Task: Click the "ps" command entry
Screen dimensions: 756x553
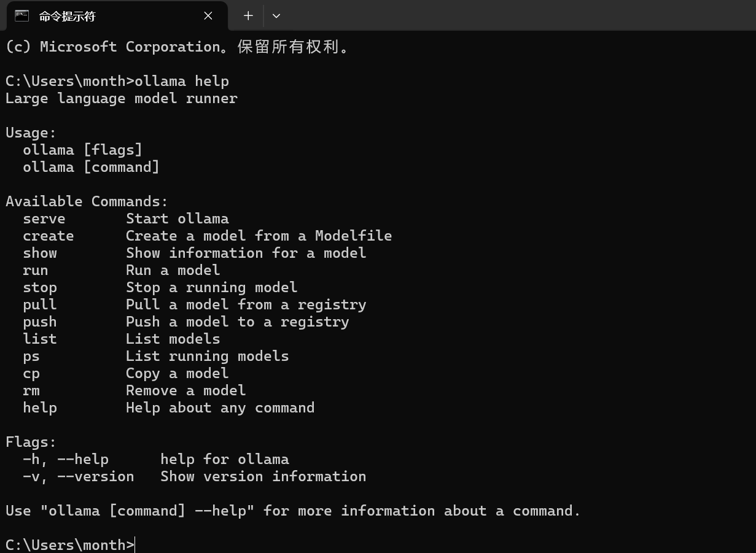Action: pos(31,357)
